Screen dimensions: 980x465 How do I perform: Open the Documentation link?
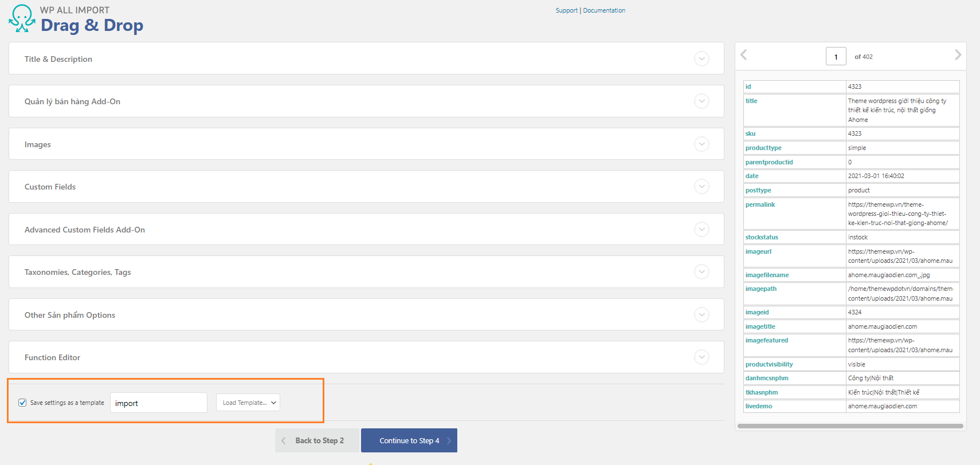tap(604, 10)
